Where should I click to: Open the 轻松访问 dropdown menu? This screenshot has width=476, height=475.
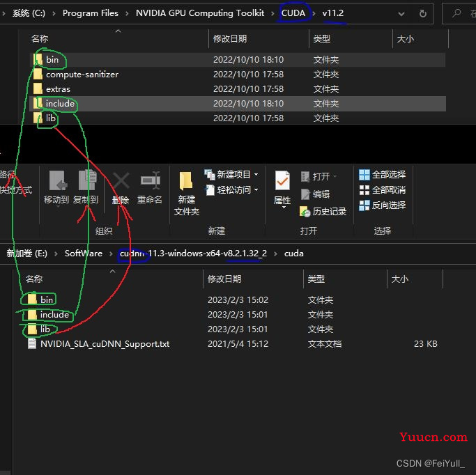[233, 189]
